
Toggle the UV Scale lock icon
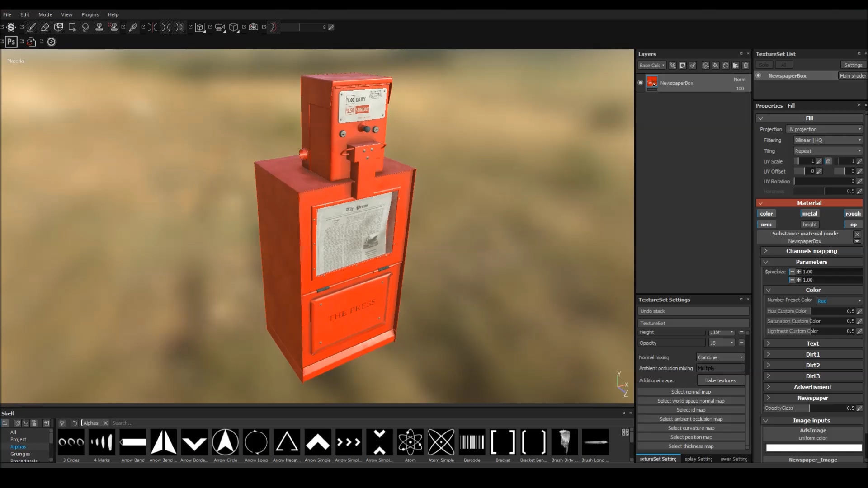pos(828,161)
